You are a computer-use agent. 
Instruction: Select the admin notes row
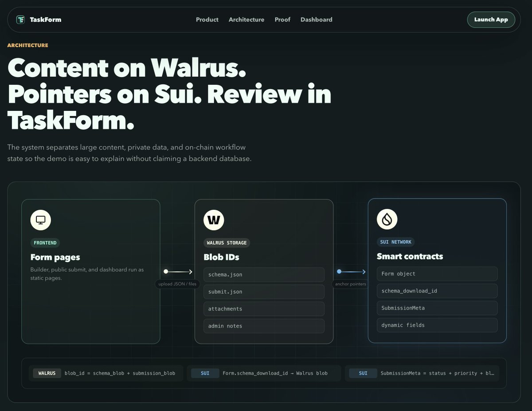[264, 326]
